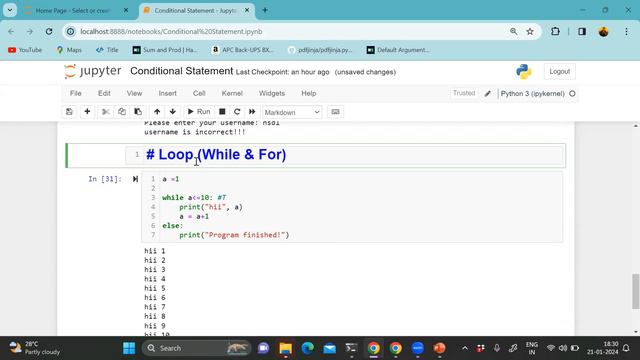Open the Windows Start menu
Viewport: 640px width, 360px height.
click(x=129, y=348)
